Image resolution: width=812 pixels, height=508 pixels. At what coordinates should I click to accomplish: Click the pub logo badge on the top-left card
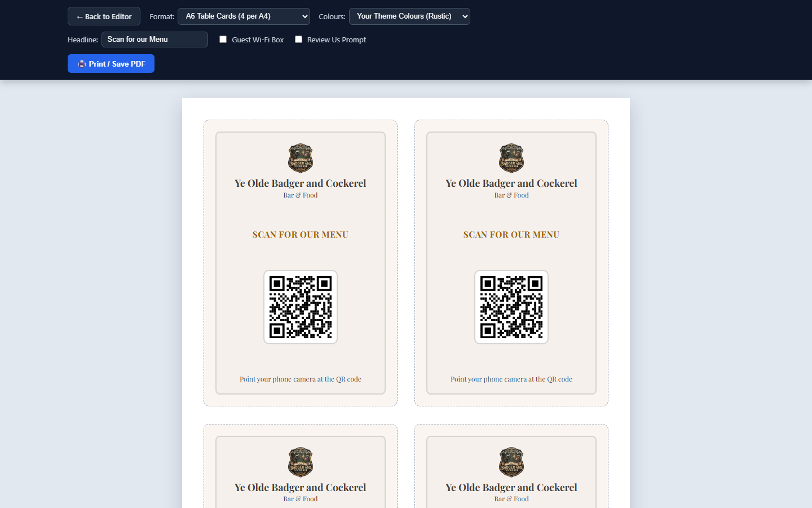(x=301, y=158)
